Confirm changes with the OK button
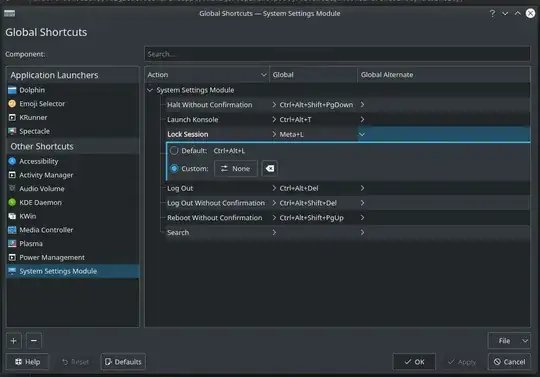This screenshot has width=540, height=377. point(414,362)
